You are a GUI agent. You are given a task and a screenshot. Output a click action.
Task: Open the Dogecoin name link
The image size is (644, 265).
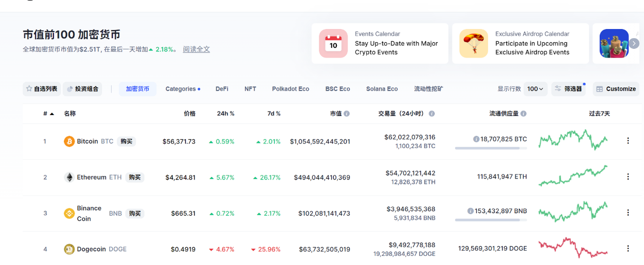point(91,249)
